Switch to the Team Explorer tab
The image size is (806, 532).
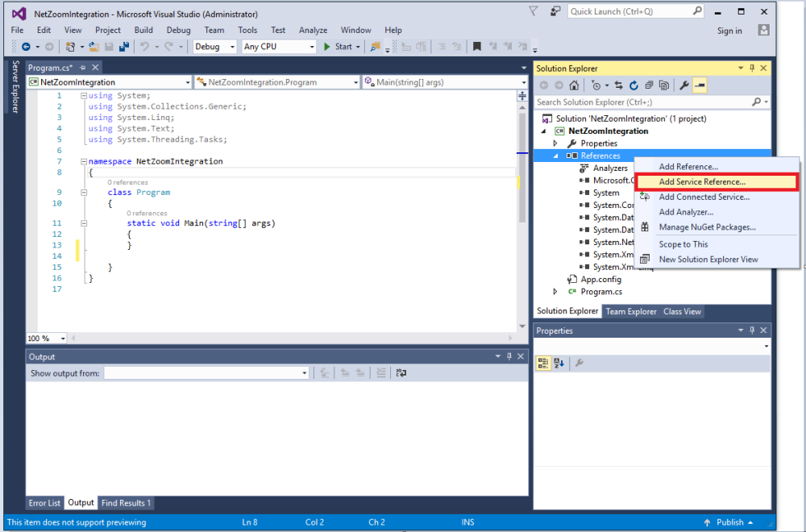(631, 311)
